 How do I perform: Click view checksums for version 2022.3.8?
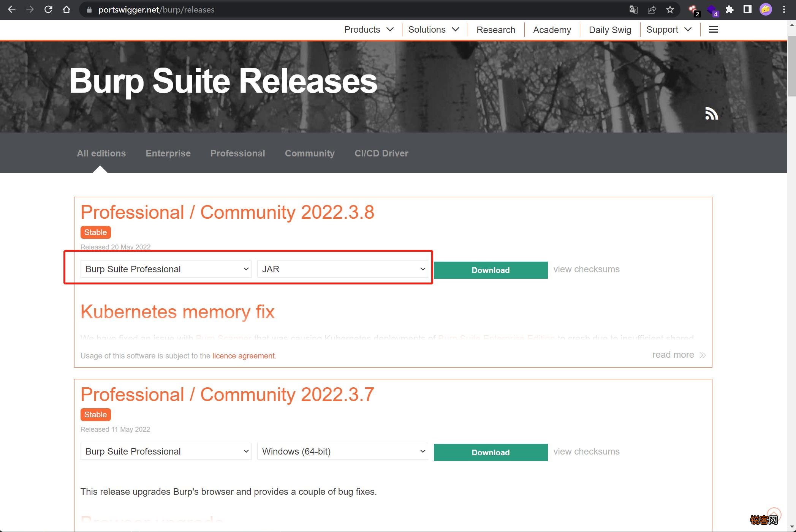point(586,269)
